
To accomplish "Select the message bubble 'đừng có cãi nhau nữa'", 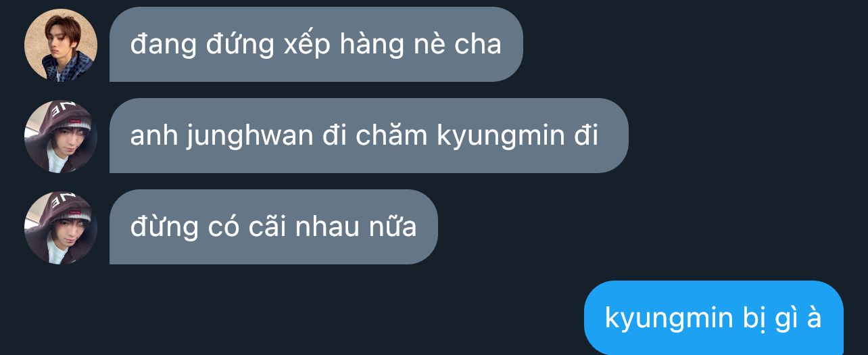I will 274,227.
